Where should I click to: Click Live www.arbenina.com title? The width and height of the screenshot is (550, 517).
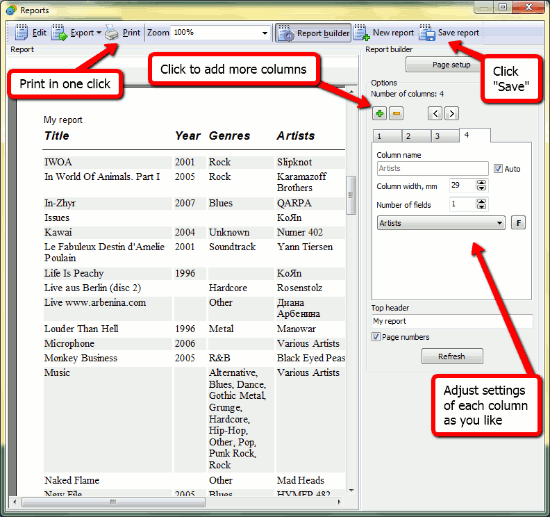pos(95,303)
